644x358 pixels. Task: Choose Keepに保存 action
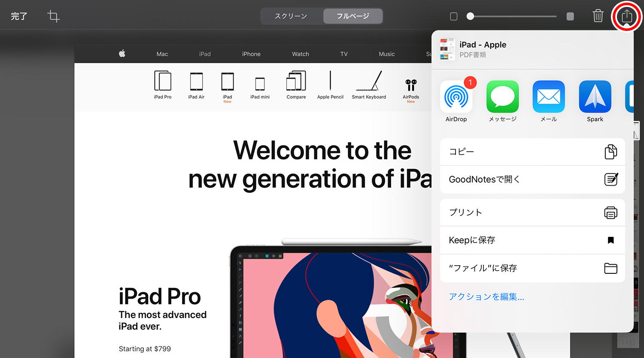[x=532, y=240]
